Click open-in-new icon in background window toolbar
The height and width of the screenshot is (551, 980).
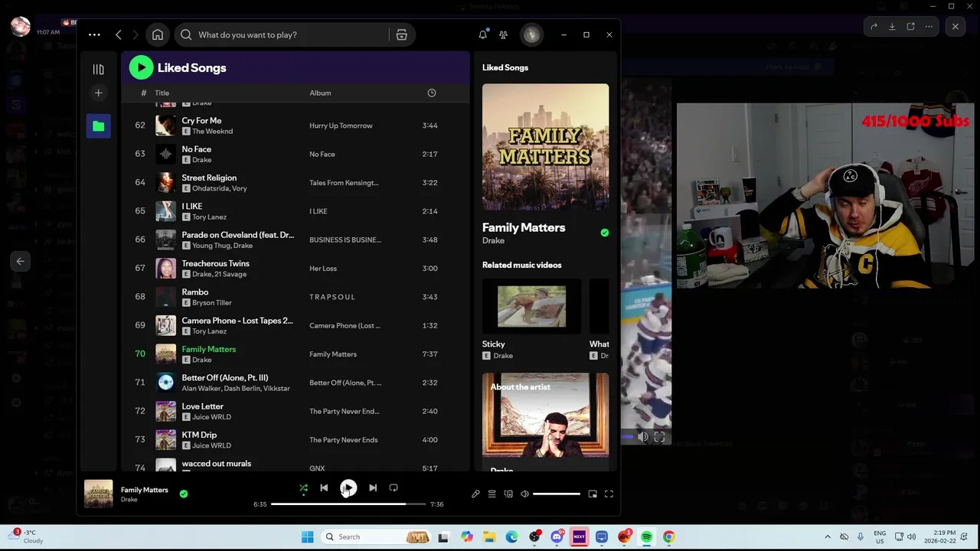910,27
